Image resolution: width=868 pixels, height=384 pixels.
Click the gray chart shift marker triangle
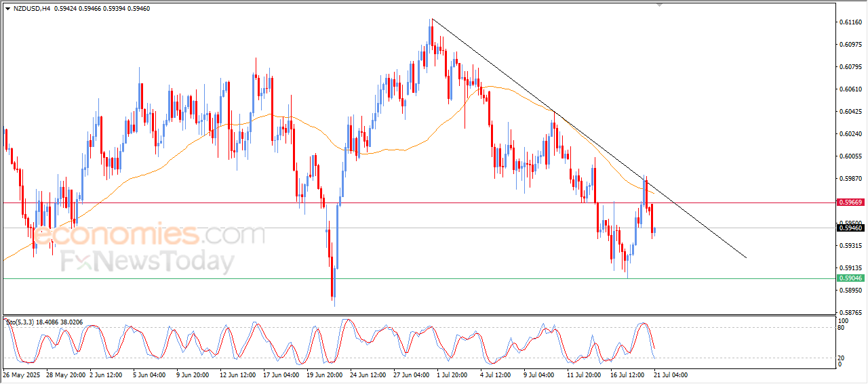point(658,5)
